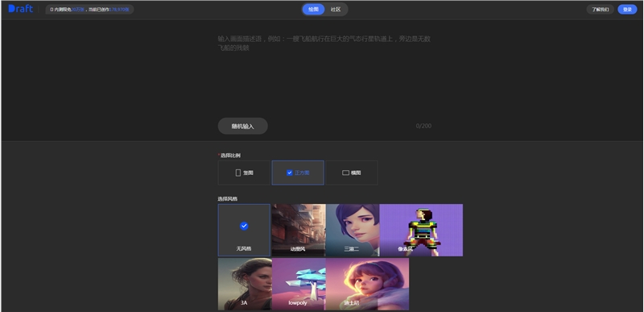
Task: Switch to the 绘图 drawing tab
Action: (x=313, y=10)
